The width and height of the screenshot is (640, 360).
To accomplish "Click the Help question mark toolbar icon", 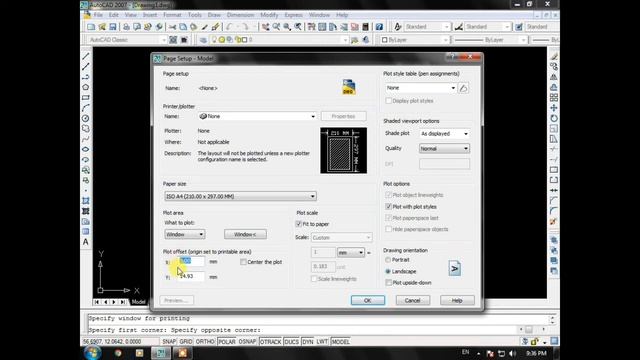I will [x=379, y=27].
